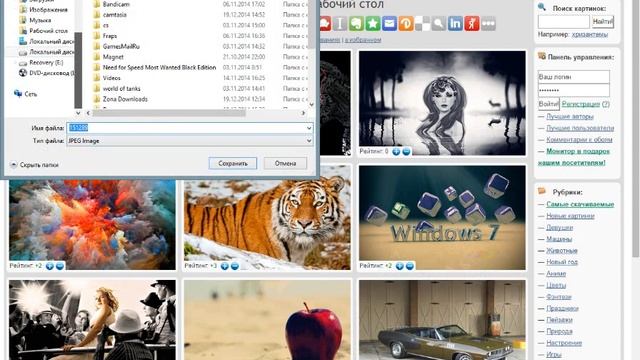Downvote the mermaid wallpaper with minus icon
Viewport: 640px width, 360px height.
coord(406,151)
